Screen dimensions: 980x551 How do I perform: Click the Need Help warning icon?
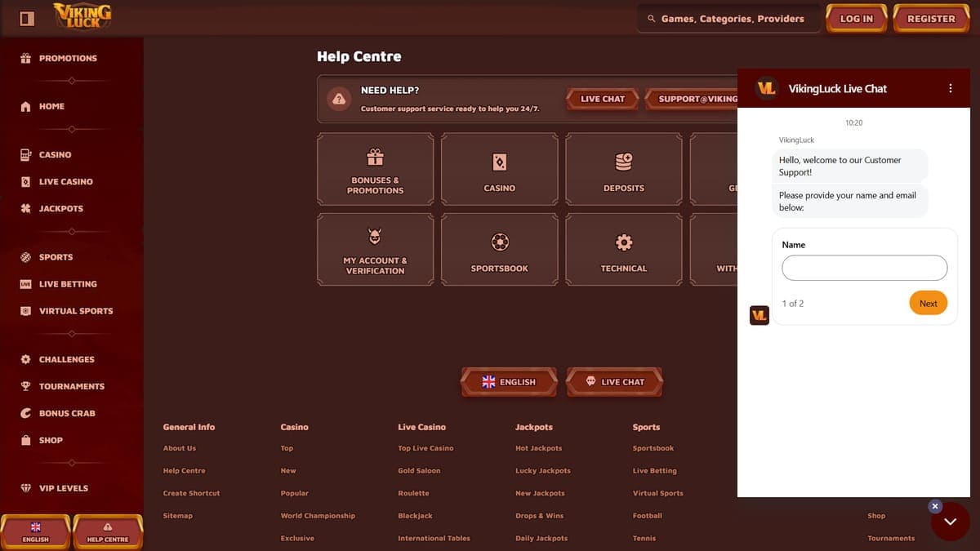[x=339, y=99]
